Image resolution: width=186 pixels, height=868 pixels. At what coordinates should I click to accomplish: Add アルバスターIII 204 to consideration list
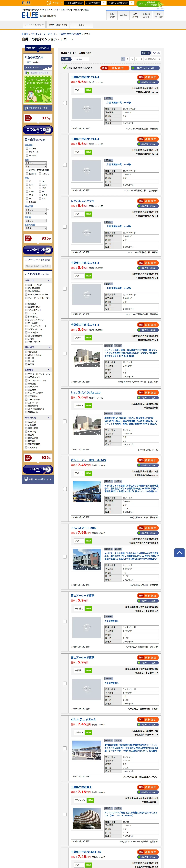pyautogui.click(x=148, y=533)
